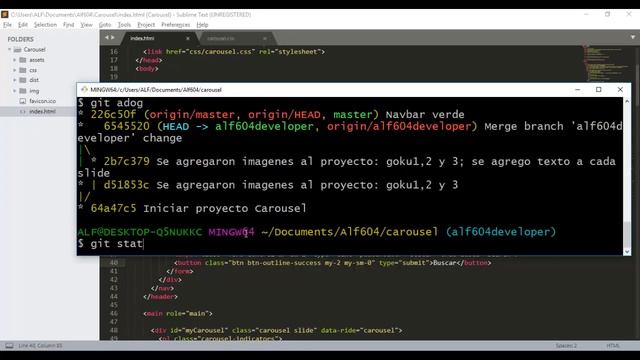Switch to the carousel.css tab
640x360 pixels.
[x=220, y=38]
